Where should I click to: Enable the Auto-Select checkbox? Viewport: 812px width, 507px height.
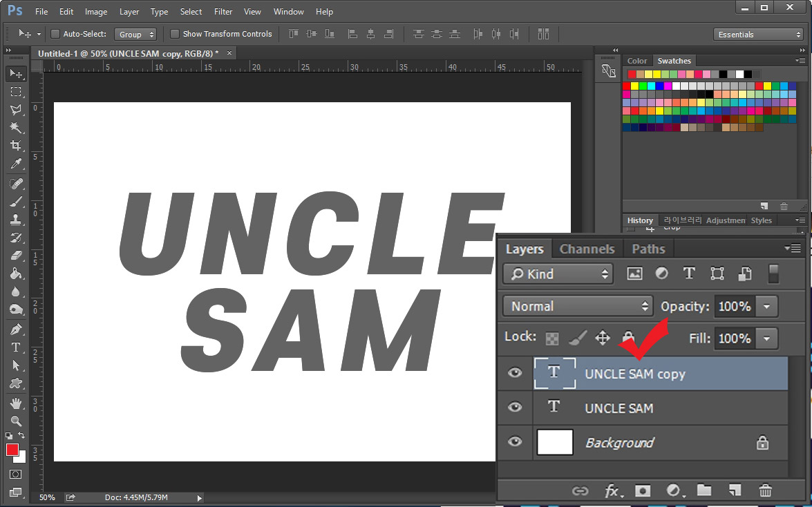(x=55, y=34)
